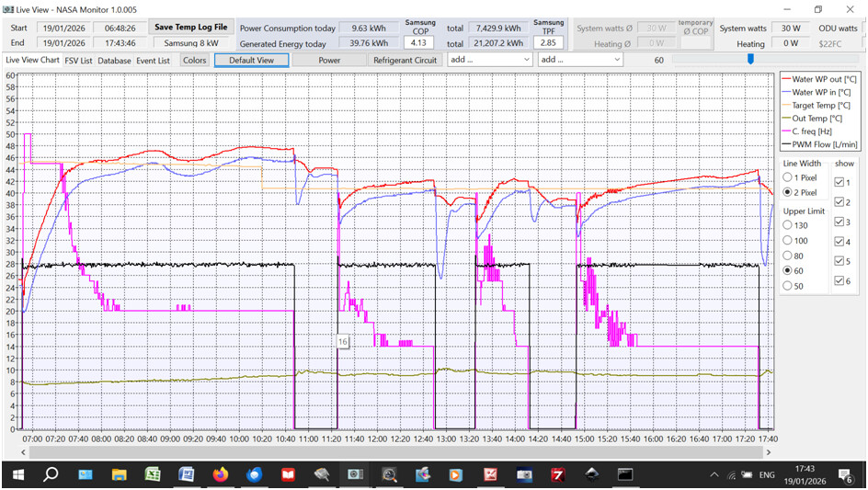Image resolution: width=868 pixels, height=490 pixels.
Task: Click the Save Temp Log File button
Action: point(190,28)
